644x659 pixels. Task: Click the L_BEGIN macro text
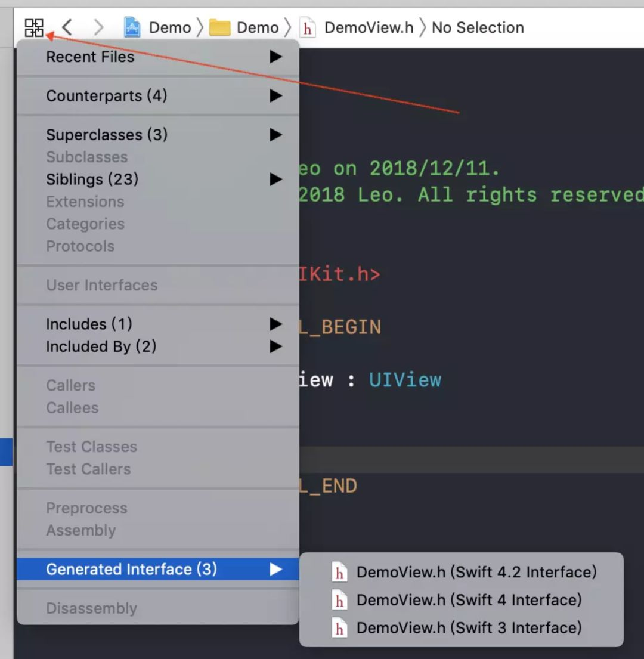340,327
